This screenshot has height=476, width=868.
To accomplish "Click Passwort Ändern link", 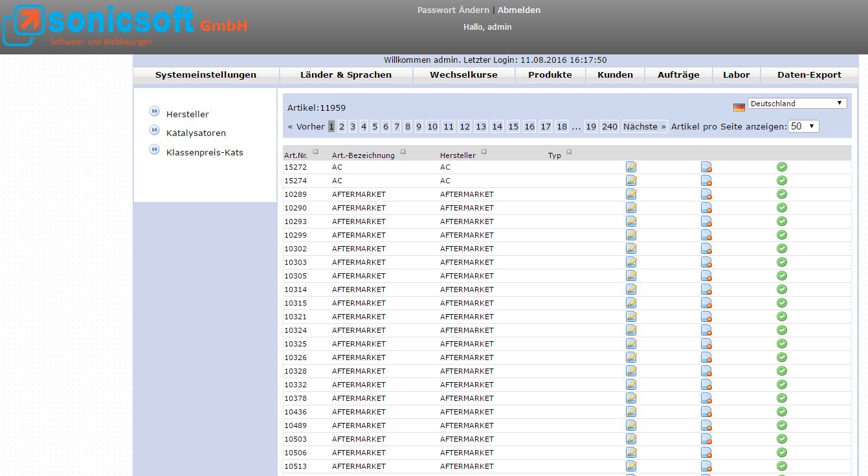I will pos(453,10).
